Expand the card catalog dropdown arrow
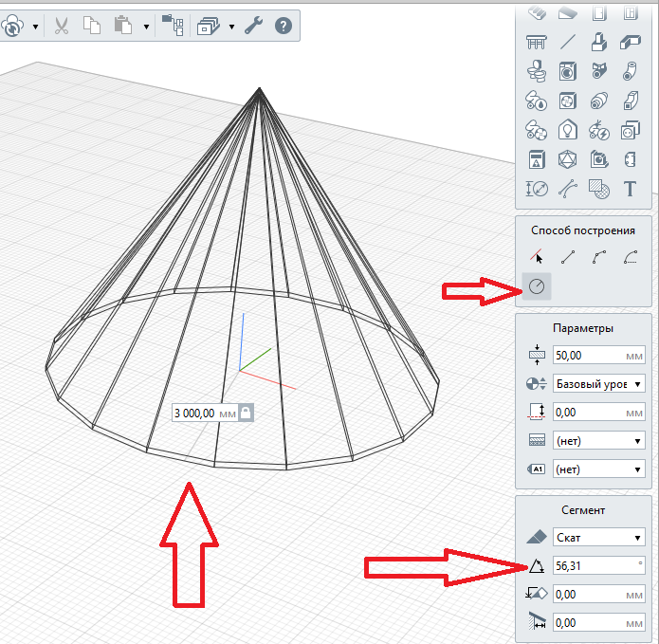Screen dimensions: 659x644 231,27
